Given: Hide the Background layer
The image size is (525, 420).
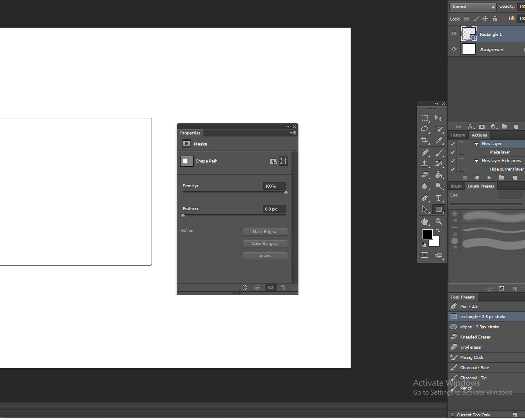Looking at the screenshot, I should [454, 49].
